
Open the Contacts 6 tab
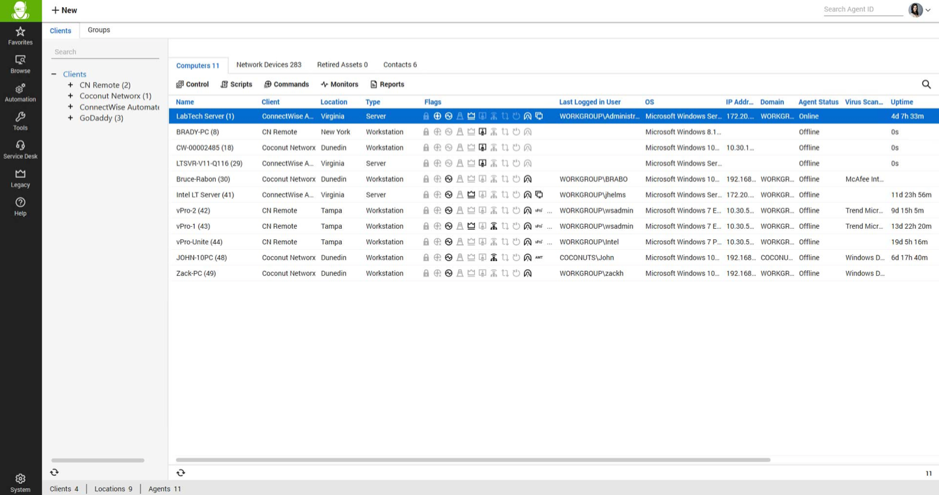[400, 65]
